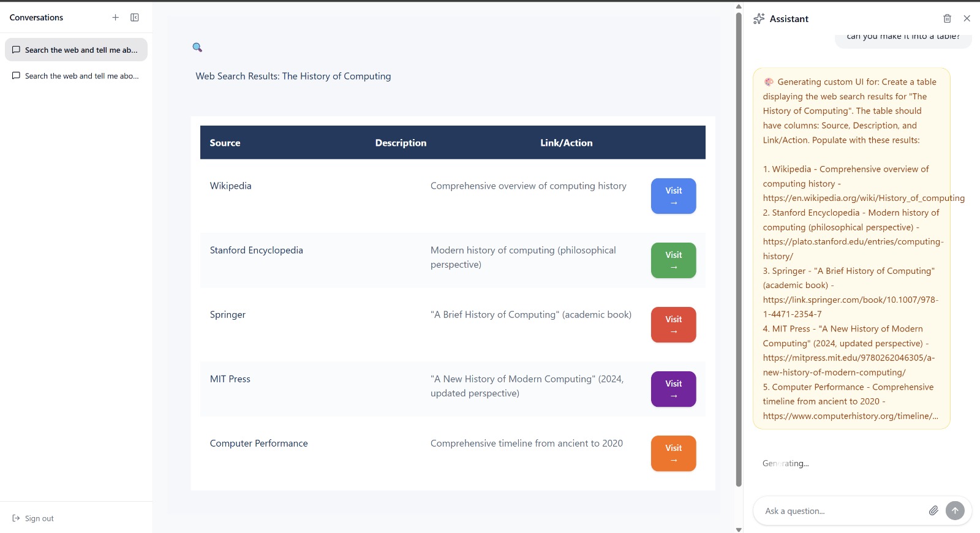Select the Stanford Encyclopedia source cell
This screenshot has width=980, height=533.
tap(256, 250)
